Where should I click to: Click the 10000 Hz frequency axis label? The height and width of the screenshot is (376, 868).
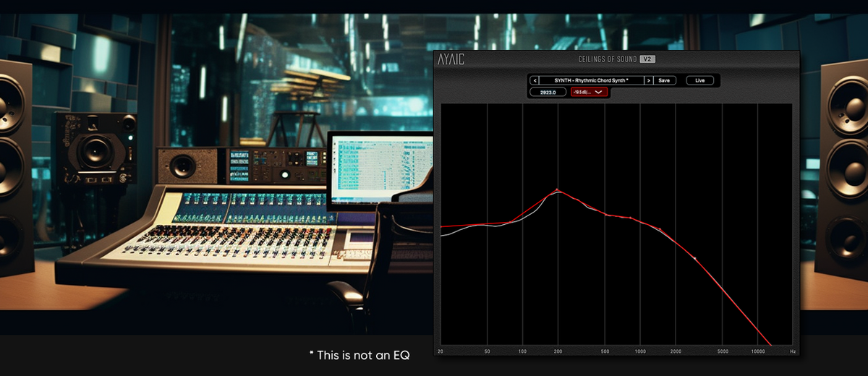click(758, 351)
